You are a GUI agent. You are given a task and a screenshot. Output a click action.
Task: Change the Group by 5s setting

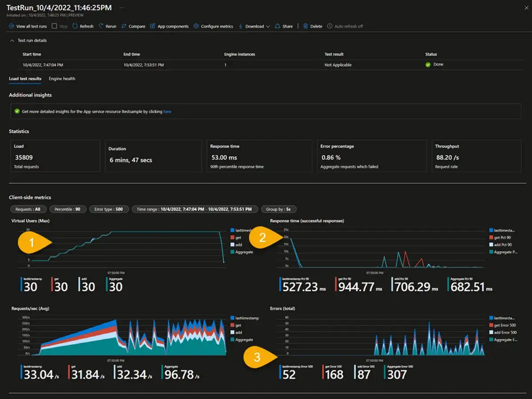coord(279,209)
